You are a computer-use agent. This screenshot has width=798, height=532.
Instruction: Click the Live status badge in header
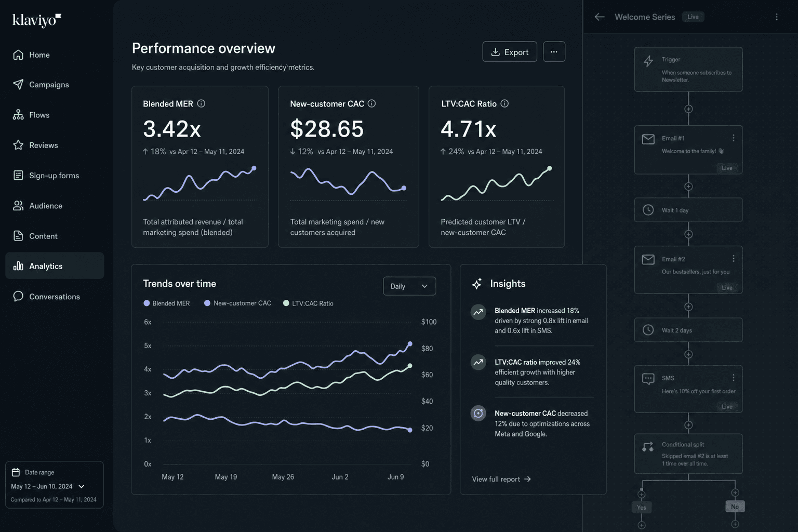tap(693, 17)
